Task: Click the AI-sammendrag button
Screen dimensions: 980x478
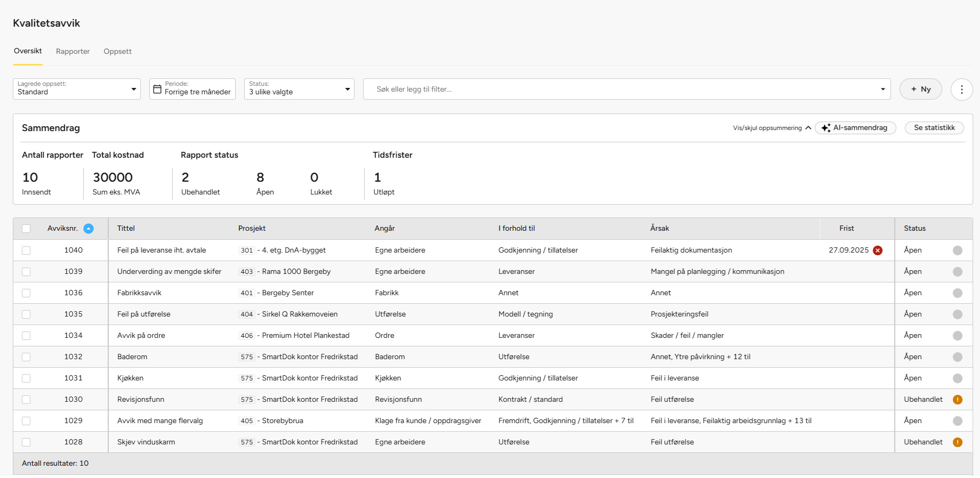Action: point(855,128)
